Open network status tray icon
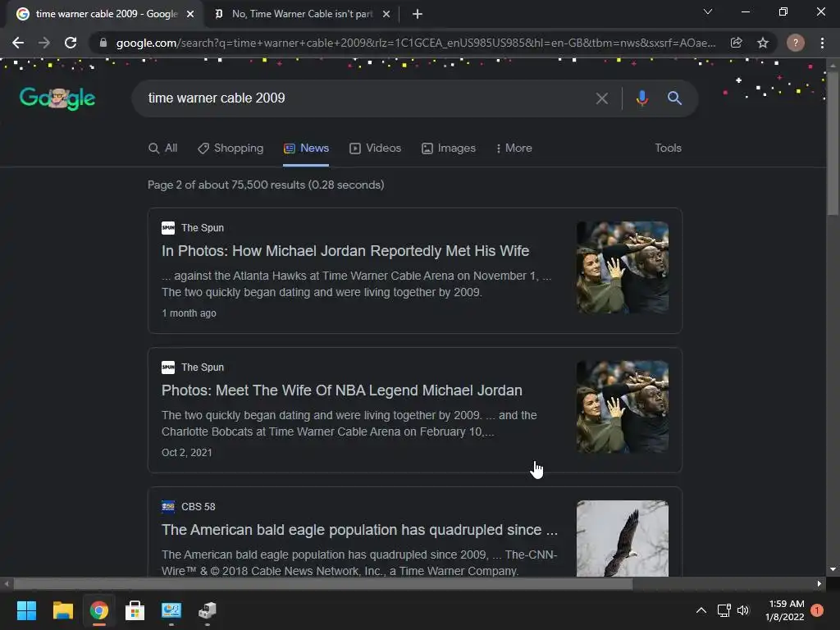This screenshot has height=630, width=840. (724, 610)
